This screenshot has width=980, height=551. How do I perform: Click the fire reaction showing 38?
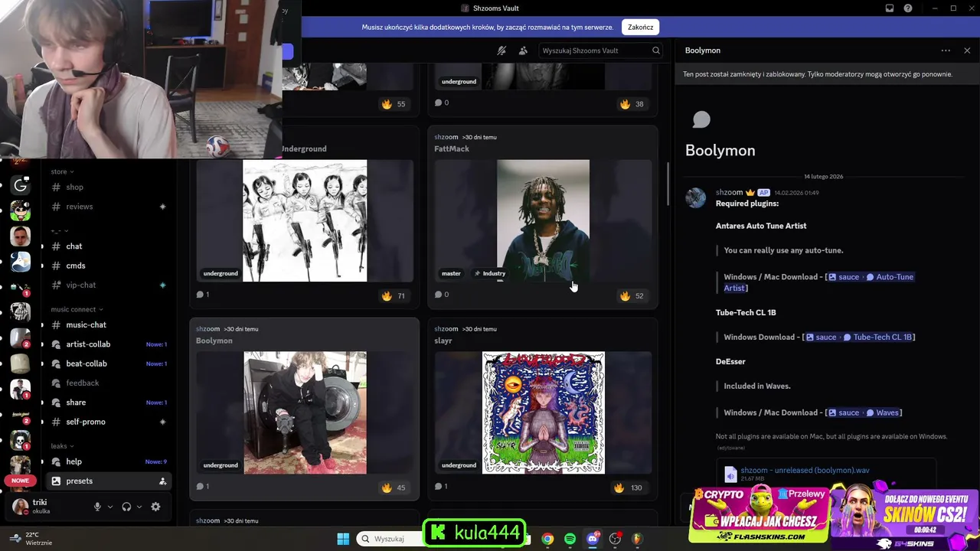(x=632, y=103)
